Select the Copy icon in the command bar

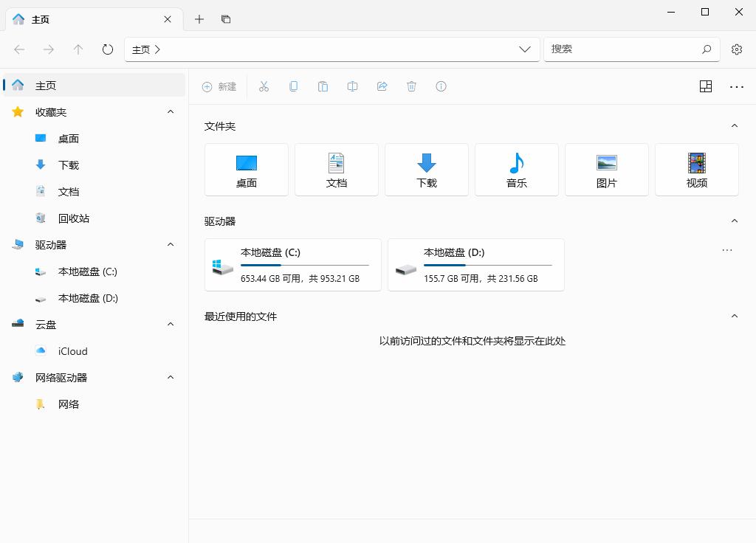(294, 86)
